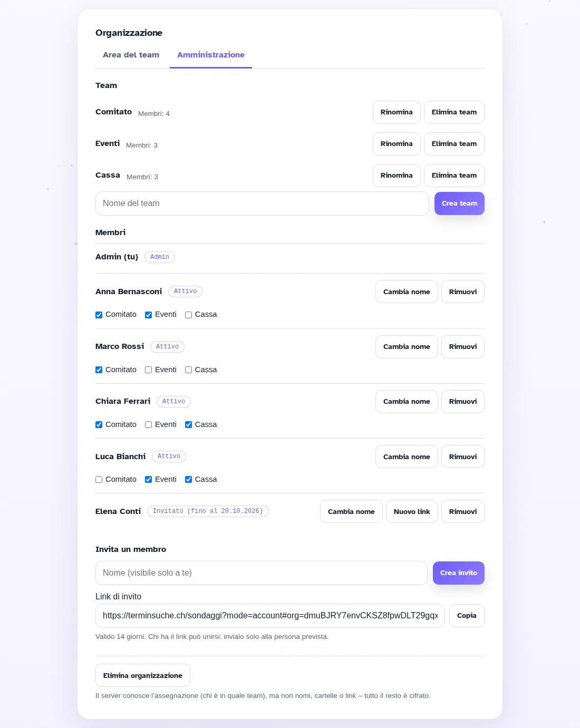Click the Crea invito button

pyautogui.click(x=459, y=573)
